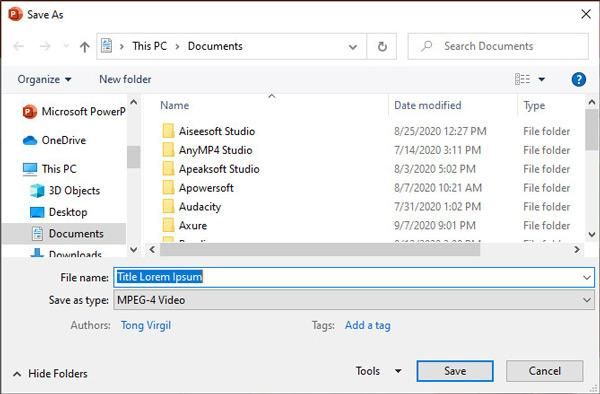Open view options dropdown arrow
Viewport: 600px width, 394px height.
541,80
